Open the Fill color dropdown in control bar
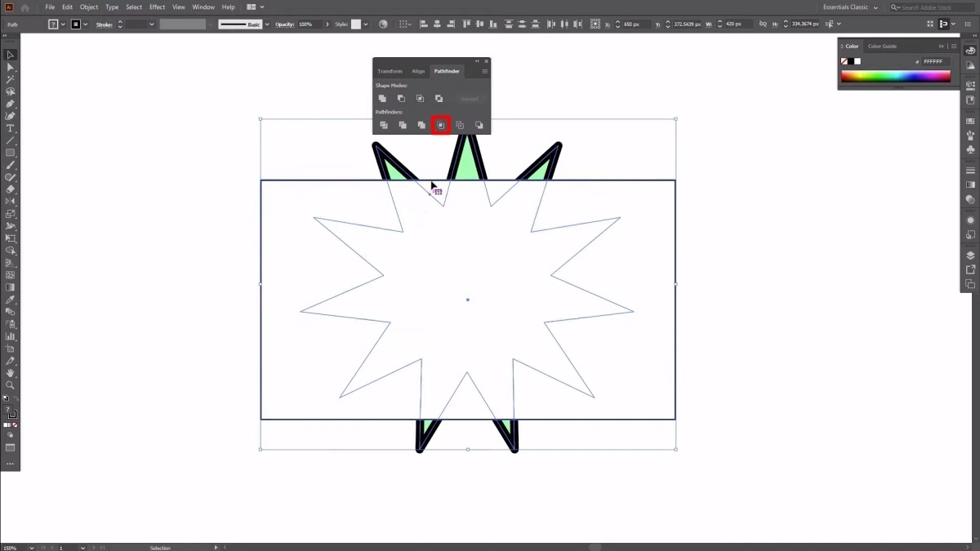The width and height of the screenshot is (980, 551). [64, 24]
